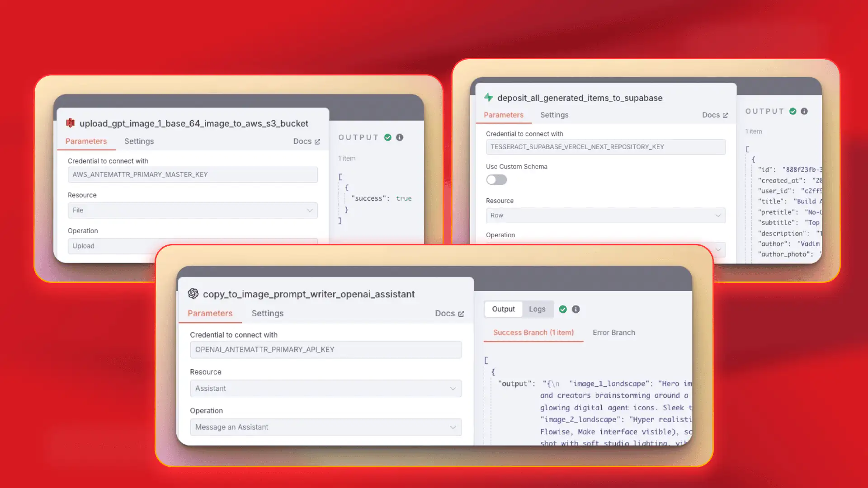Expand the Resource dropdown set to Row
The width and height of the screenshot is (868, 488).
605,216
